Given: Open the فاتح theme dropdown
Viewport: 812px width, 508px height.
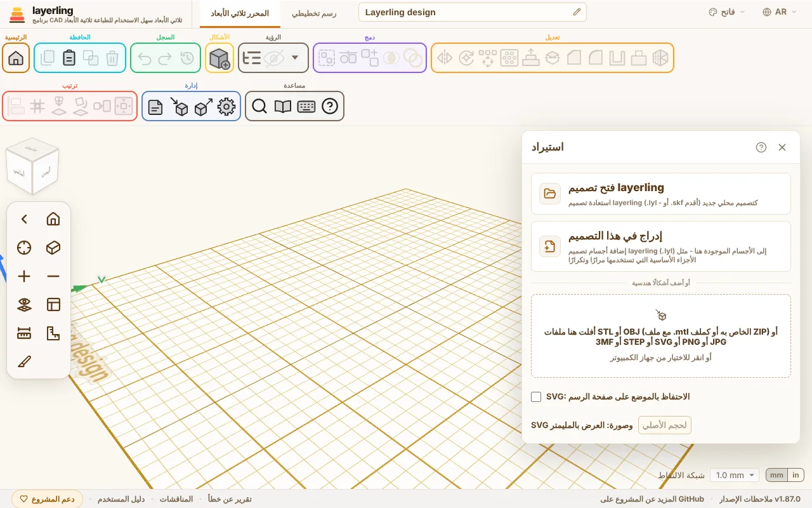Looking at the screenshot, I should pos(727,12).
